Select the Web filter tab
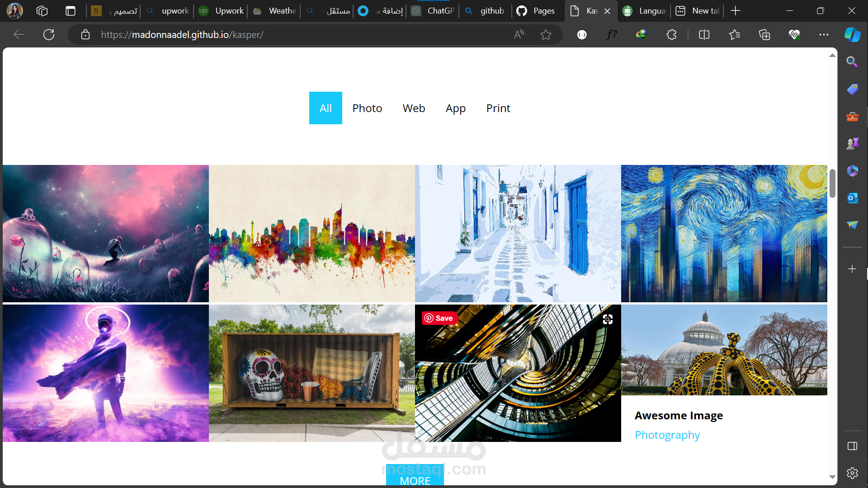Image resolution: width=868 pixels, height=488 pixels. (x=414, y=108)
